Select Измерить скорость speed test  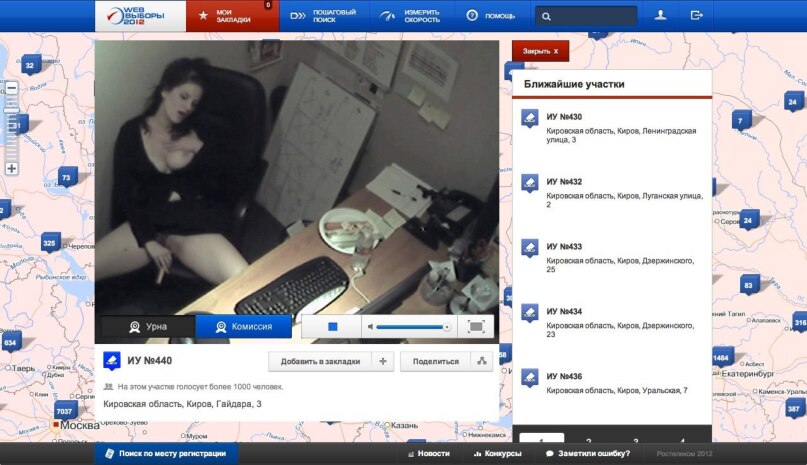410,15
